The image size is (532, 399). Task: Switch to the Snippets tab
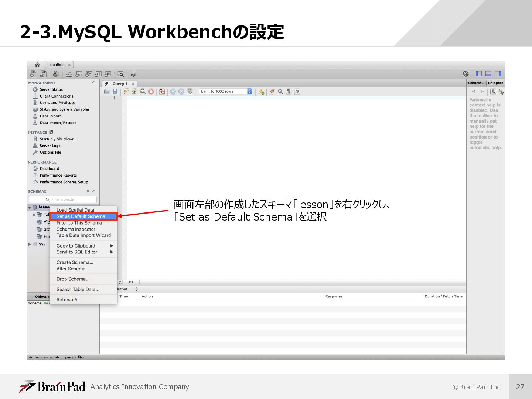[x=495, y=83]
